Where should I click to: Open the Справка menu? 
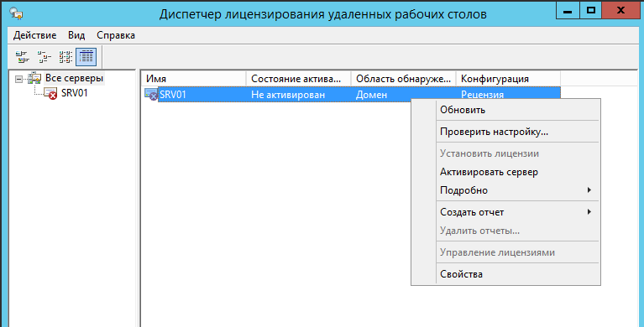click(116, 35)
